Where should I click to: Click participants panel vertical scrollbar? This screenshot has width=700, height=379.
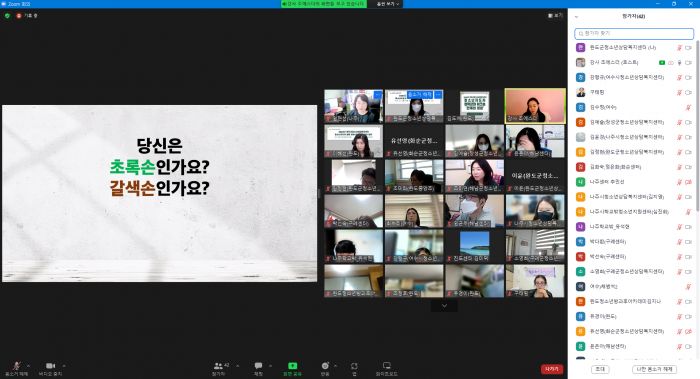(x=696, y=125)
